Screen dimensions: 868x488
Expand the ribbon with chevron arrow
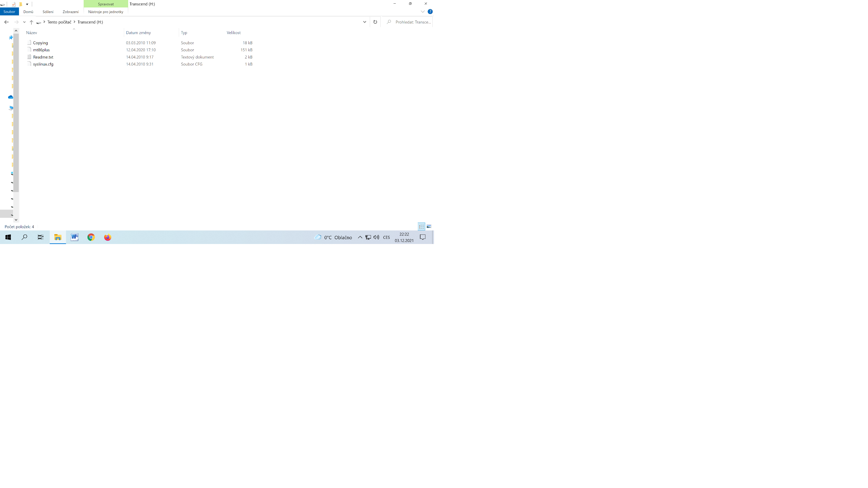coord(422,12)
